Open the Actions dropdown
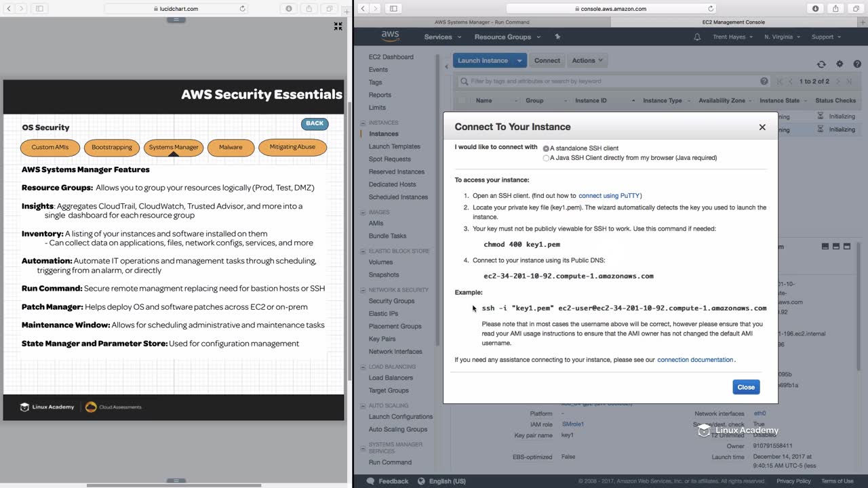This screenshot has height=488, width=868. tap(587, 60)
